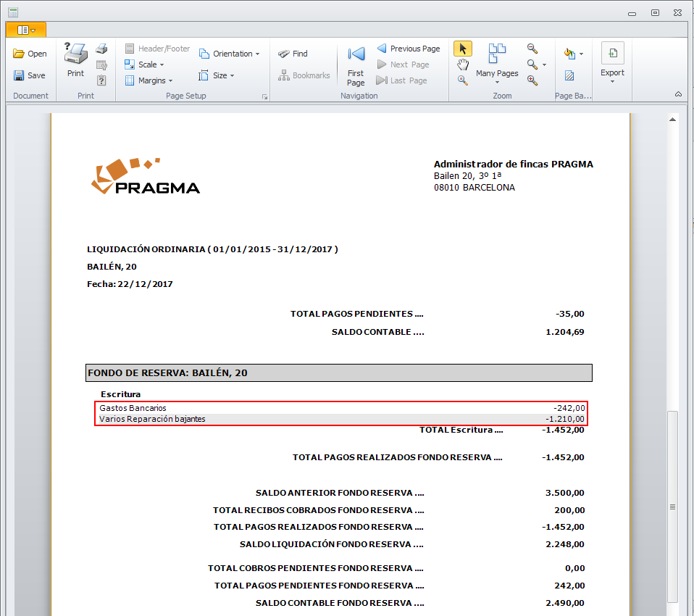Open a document with the Open button
This screenshot has width=694, height=616.
30,54
